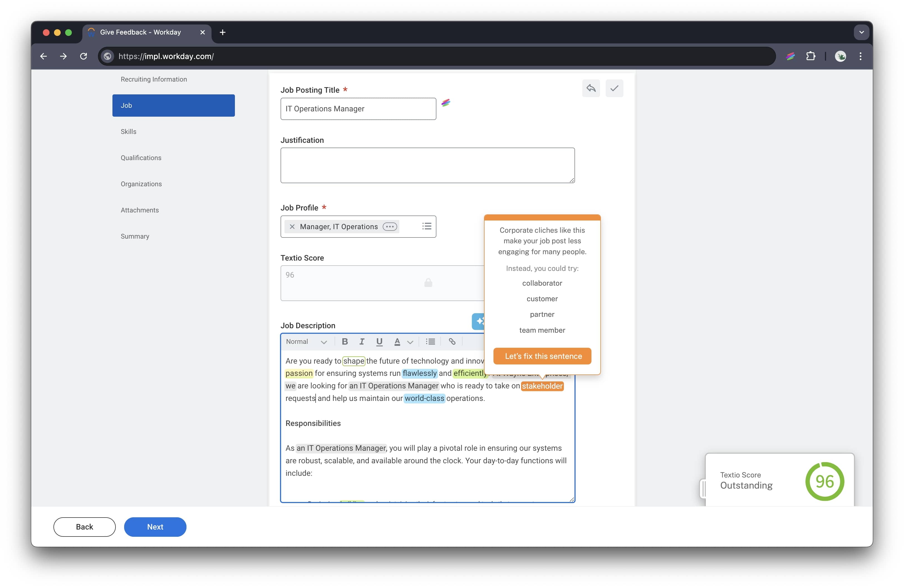Click the Textio icon beside job title

point(446,103)
